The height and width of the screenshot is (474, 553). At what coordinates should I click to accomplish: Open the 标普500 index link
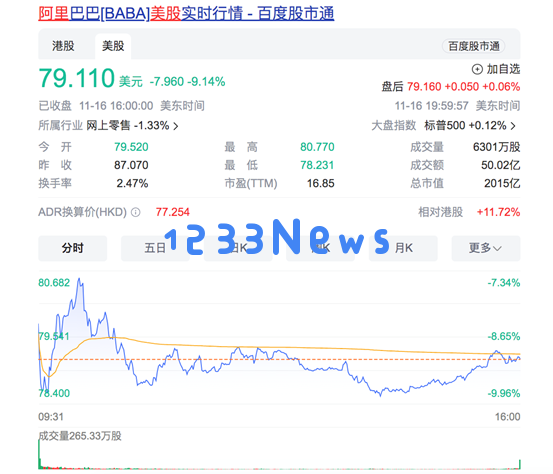445,126
